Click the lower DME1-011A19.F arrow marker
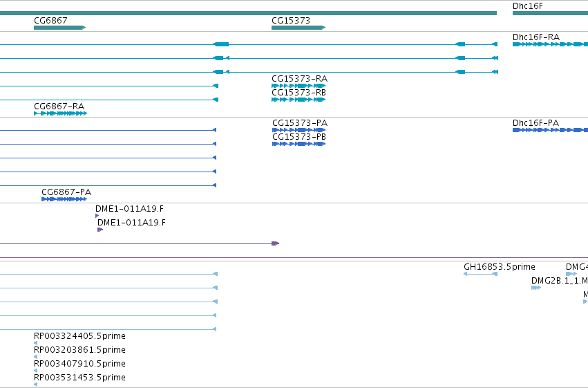Viewport: 588px width, 388px height. [x=100, y=230]
